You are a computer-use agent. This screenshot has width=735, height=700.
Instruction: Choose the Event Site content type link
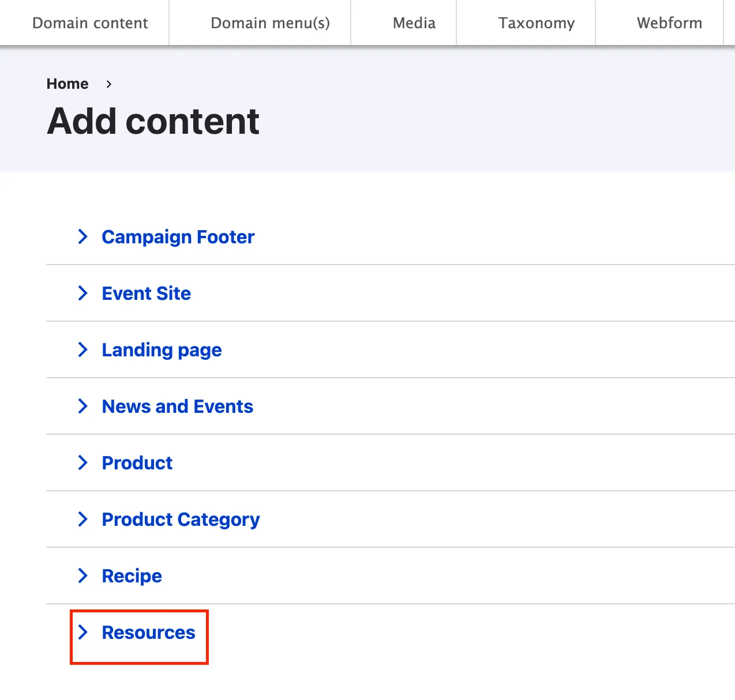pyautogui.click(x=146, y=293)
